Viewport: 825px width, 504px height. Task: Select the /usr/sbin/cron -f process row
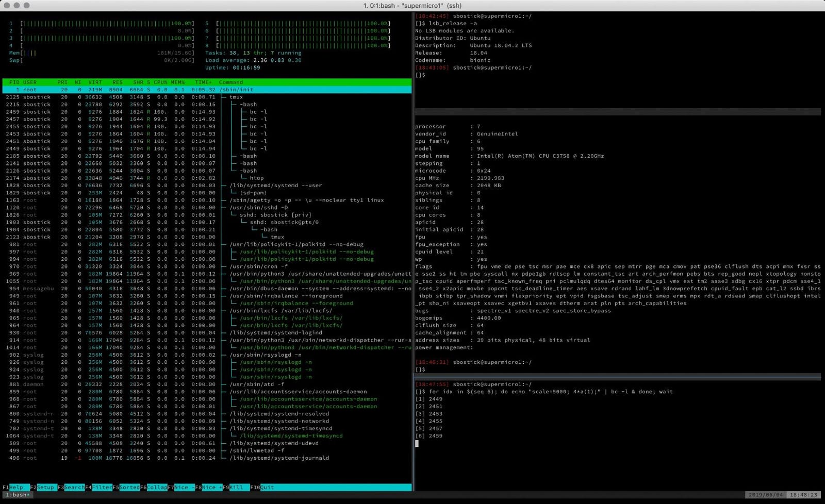tap(207, 266)
